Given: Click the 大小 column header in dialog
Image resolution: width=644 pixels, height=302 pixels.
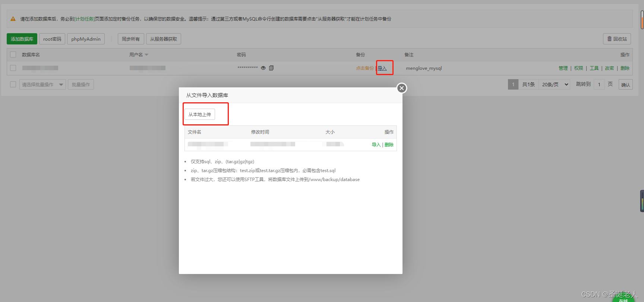Looking at the screenshot, I should pos(330,132).
